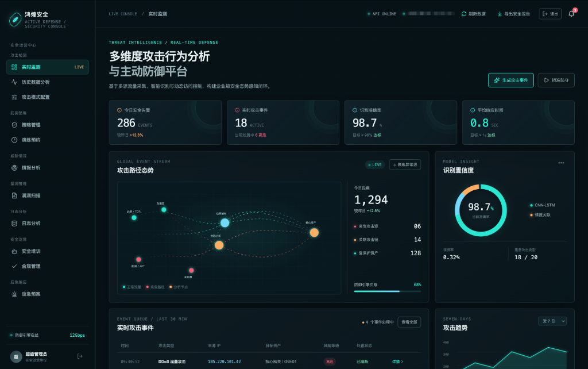This screenshot has width=588, height=369.
Task: Click the LIVE pill in 攻击路径态势
Action: point(375,165)
